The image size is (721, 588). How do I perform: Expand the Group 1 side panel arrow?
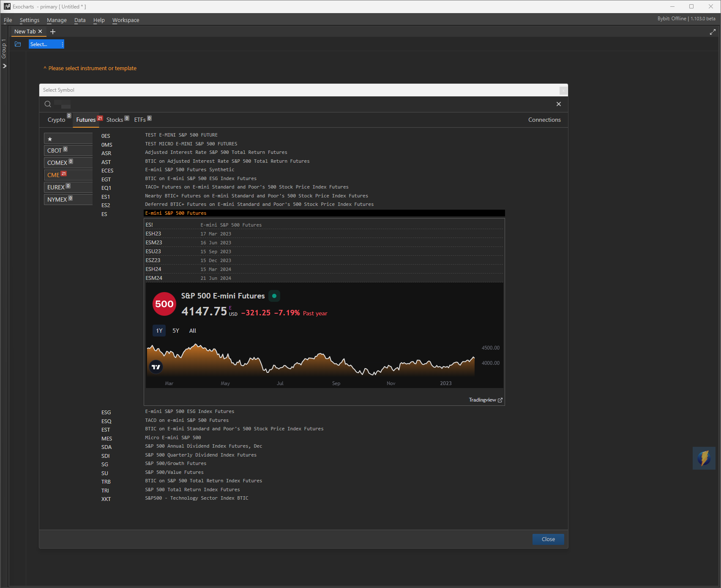5,66
